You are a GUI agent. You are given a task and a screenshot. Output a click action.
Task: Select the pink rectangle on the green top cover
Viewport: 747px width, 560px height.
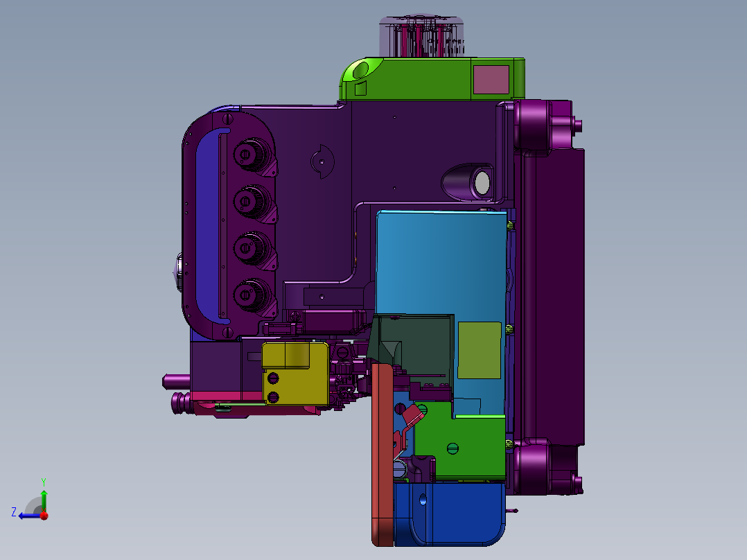(x=491, y=80)
